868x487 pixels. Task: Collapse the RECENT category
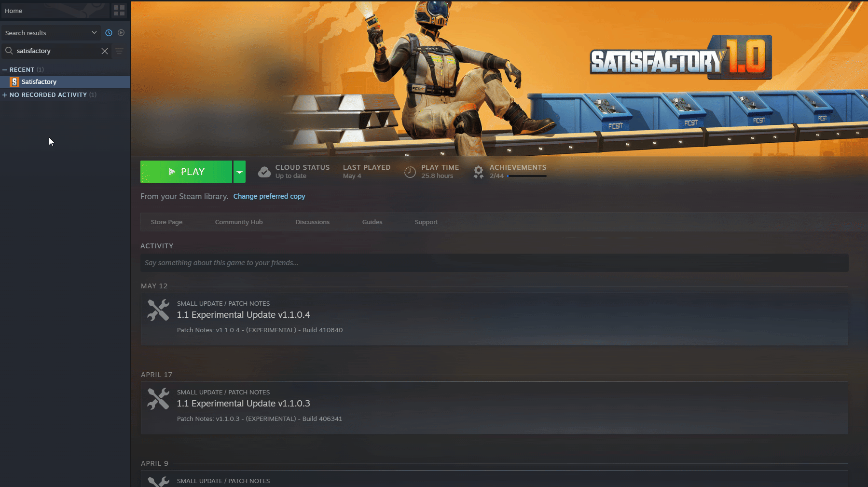5,70
